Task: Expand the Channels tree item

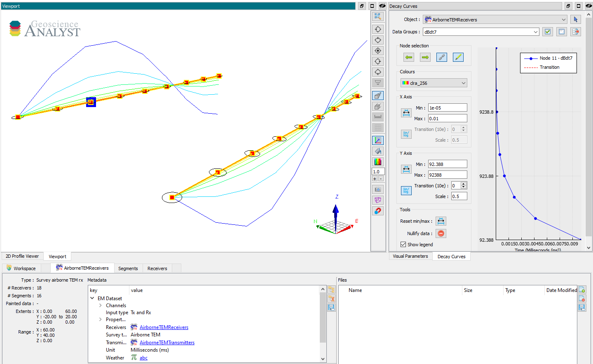Action: point(101,306)
